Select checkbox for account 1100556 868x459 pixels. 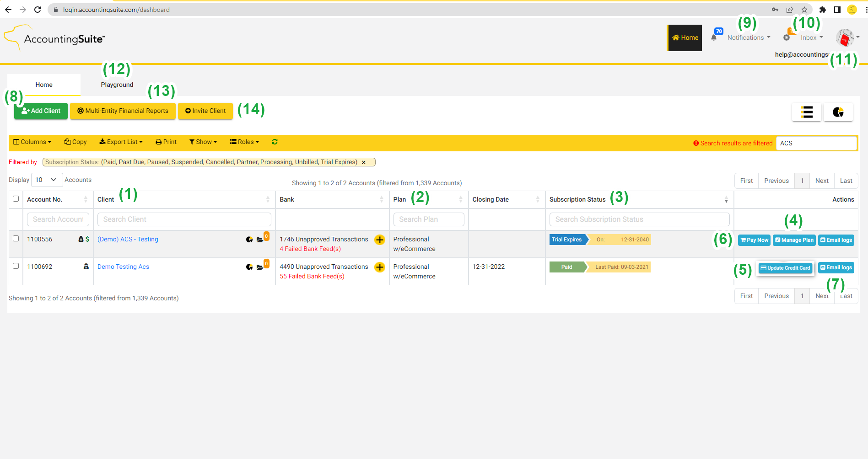coord(16,239)
